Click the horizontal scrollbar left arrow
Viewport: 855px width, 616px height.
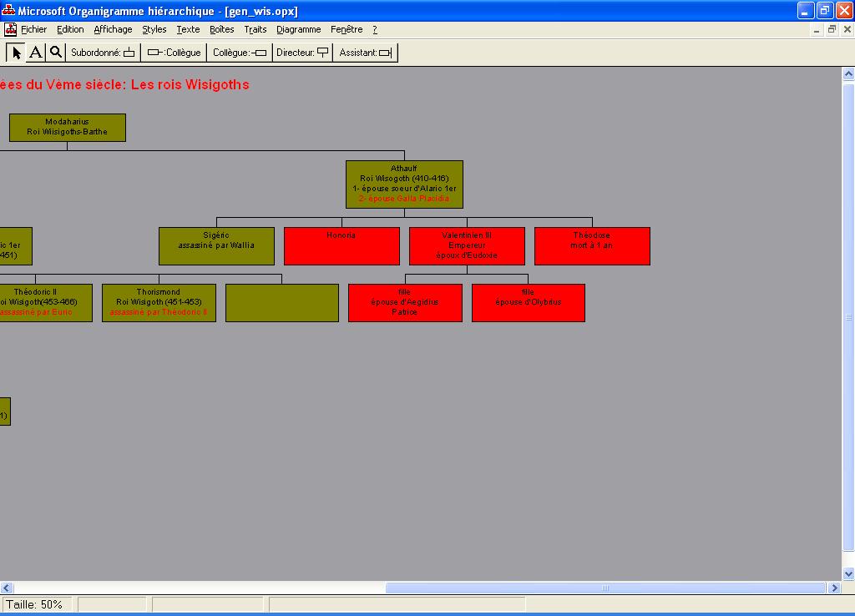click(7, 588)
